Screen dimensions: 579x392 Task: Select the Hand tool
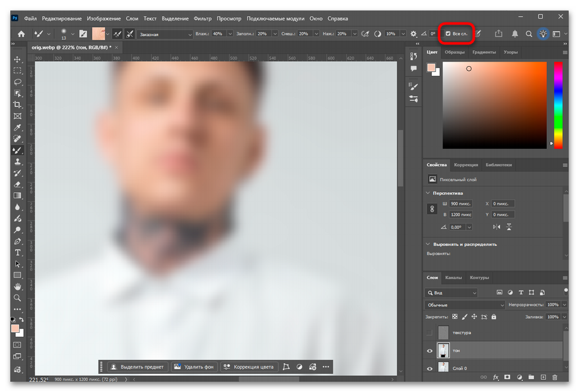17,287
